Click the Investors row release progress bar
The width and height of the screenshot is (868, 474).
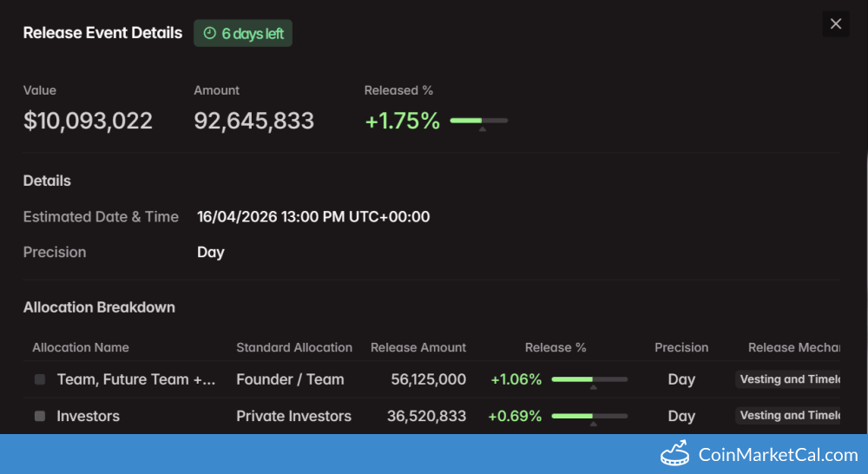click(x=589, y=417)
